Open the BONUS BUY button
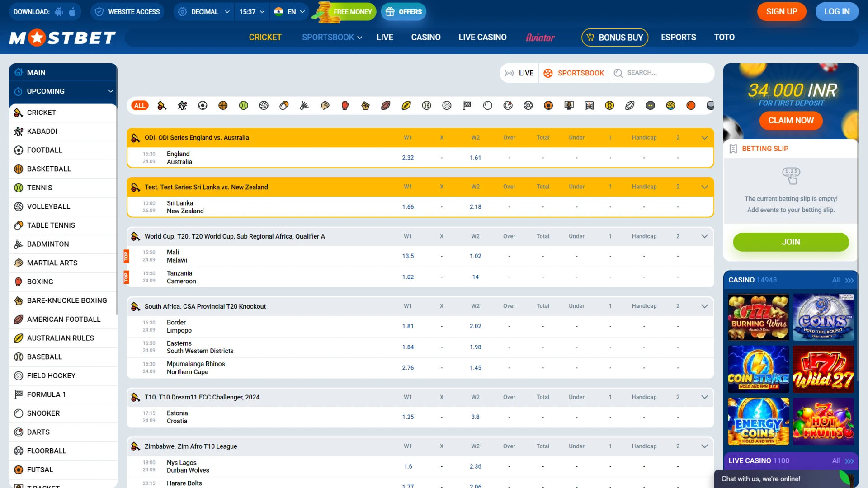Screen dimensions: 868x488 [x=615, y=38]
